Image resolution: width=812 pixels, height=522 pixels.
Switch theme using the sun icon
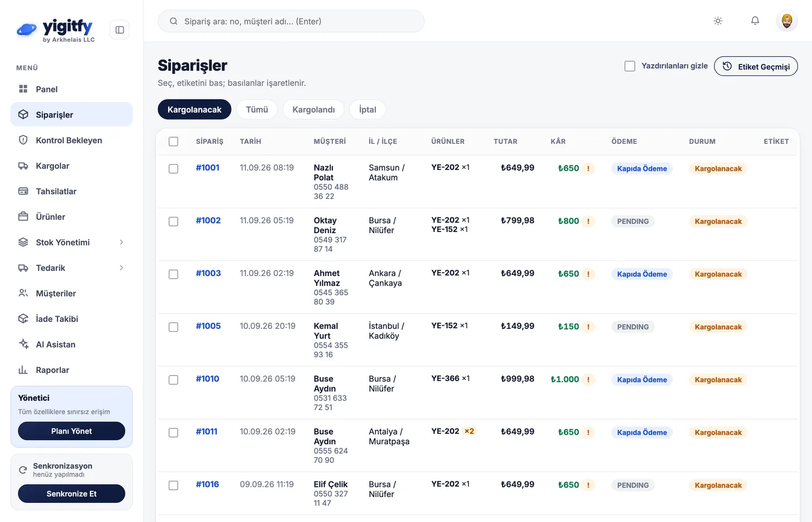click(718, 21)
